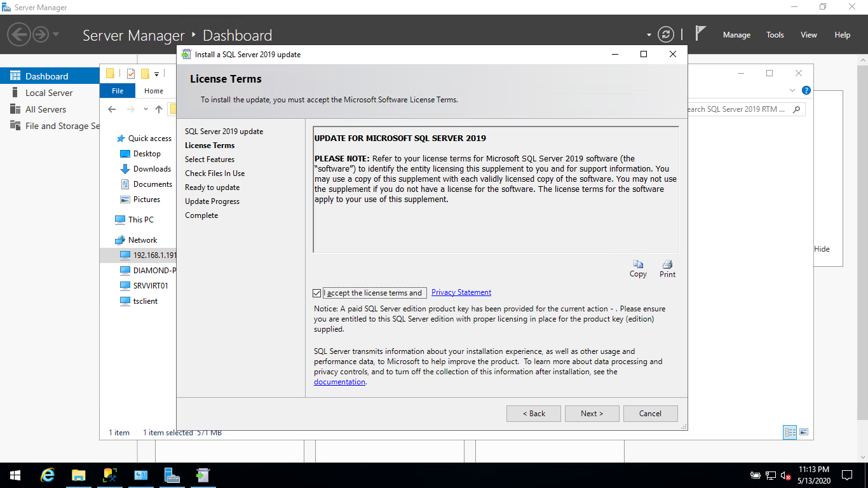Open Explorer help question mark icon
The height and width of the screenshot is (488, 868).
[x=806, y=90]
